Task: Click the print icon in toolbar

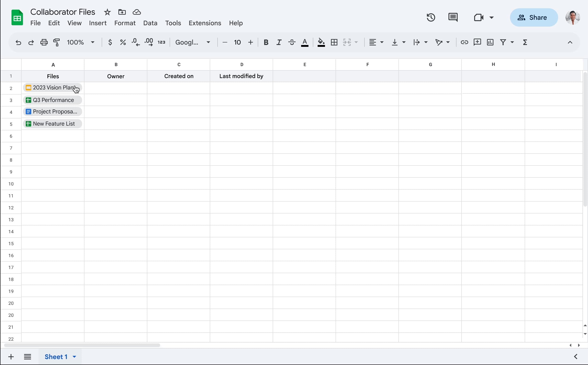Action: coord(44,42)
